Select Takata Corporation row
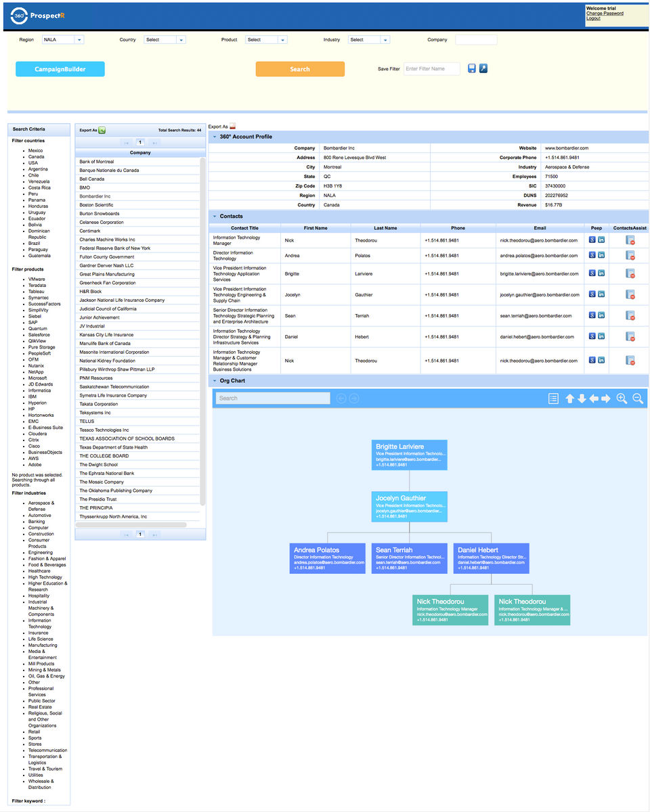 [137, 404]
